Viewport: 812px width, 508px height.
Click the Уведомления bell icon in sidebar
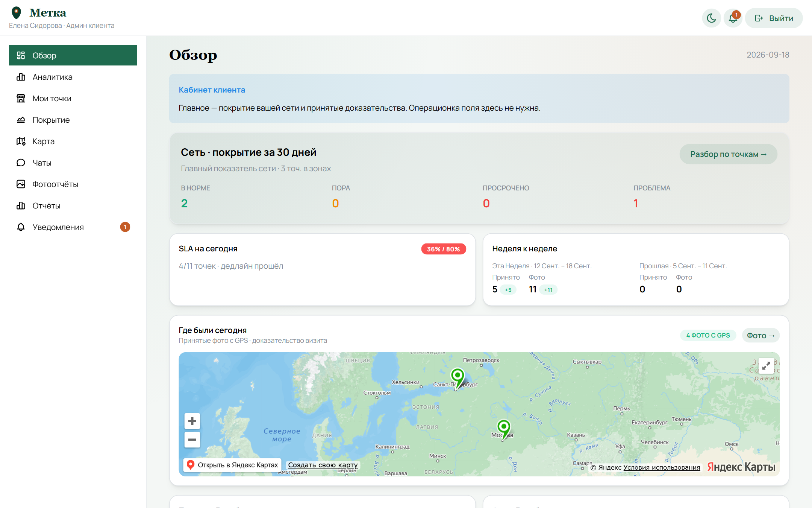pyautogui.click(x=21, y=227)
